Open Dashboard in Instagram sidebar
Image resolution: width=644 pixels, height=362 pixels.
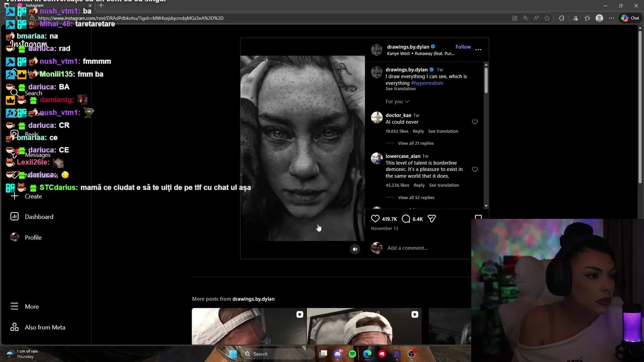pyautogui.click(x=39, y=217)
